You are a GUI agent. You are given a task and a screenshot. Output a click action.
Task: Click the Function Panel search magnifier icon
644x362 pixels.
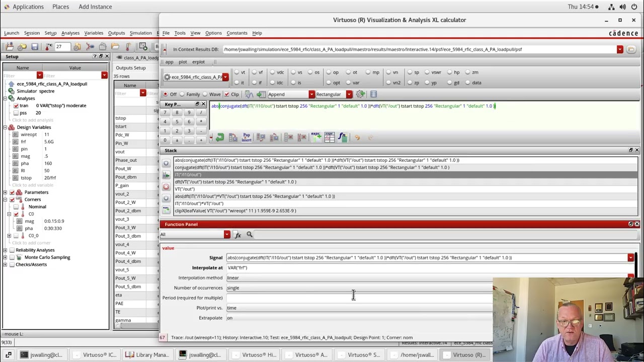[250, 235]
